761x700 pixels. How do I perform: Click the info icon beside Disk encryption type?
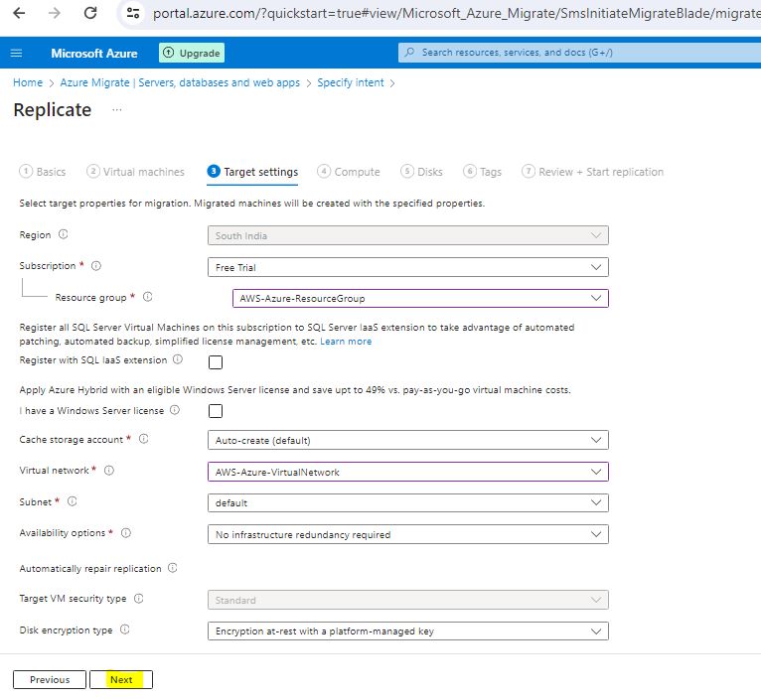coord(124,630)
